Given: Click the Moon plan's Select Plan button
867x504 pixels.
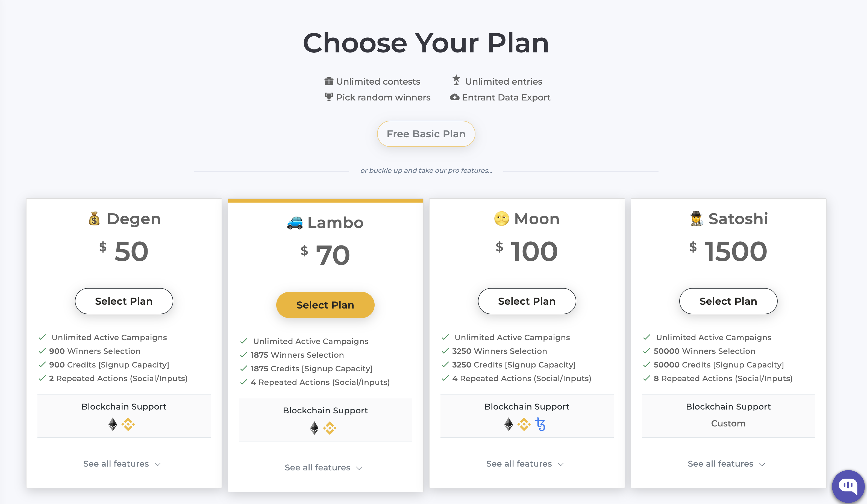Looking at the screenshot, I should coord(527,301).
